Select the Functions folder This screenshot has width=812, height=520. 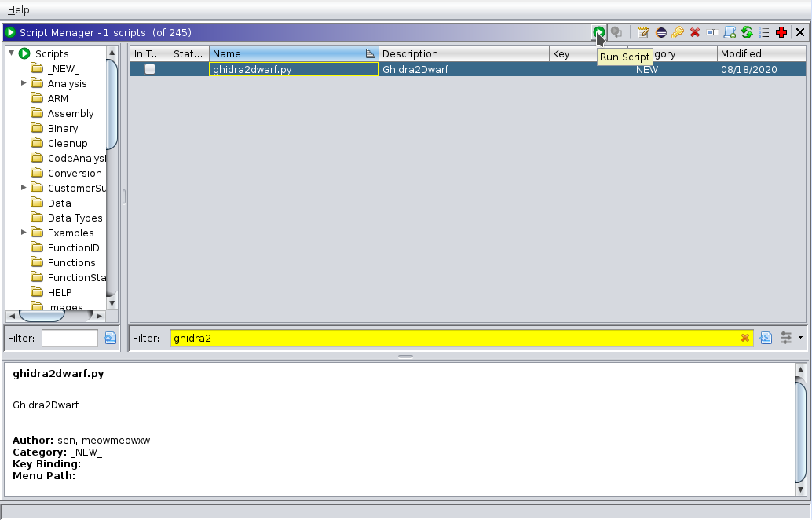click(71, 263)
